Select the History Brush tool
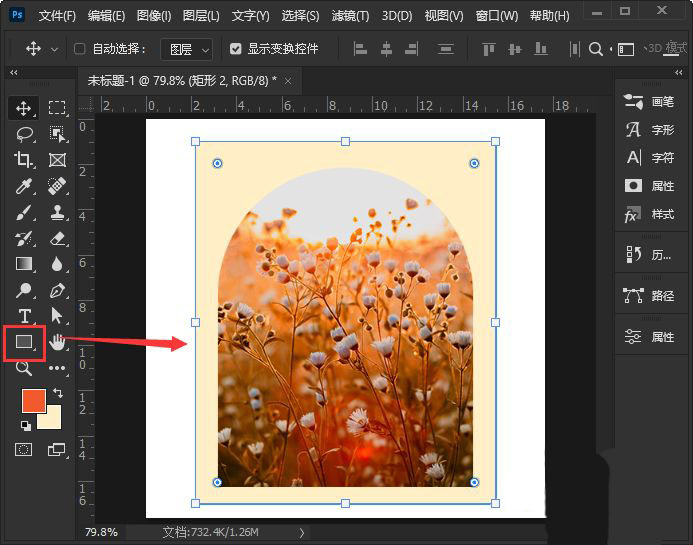The image size is (693, 545). point(24,238)
